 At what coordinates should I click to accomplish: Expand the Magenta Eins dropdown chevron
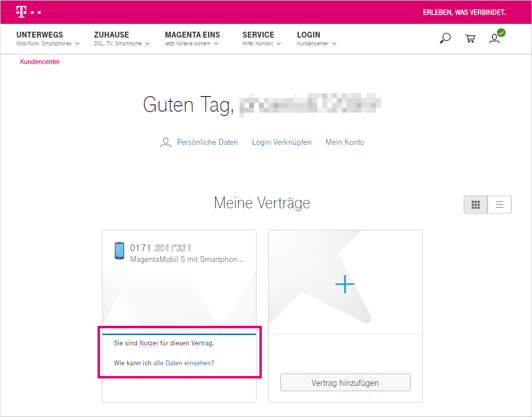pos(216,43)
